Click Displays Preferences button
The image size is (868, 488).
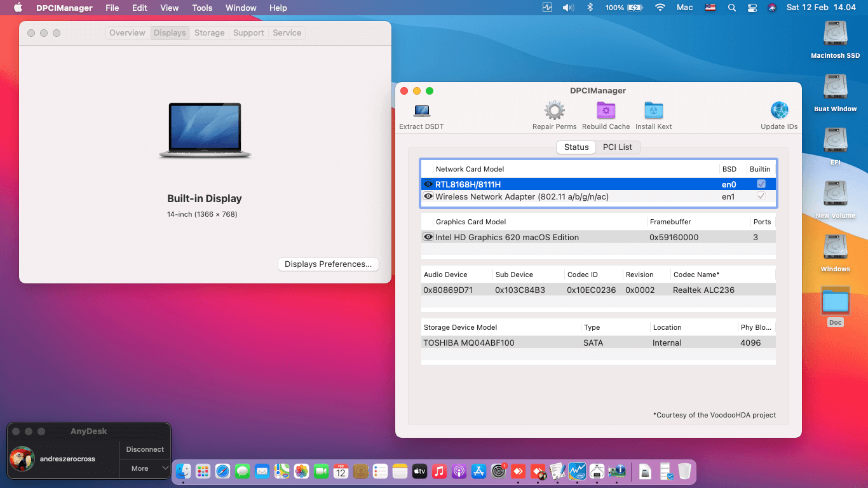pos(329,264)
